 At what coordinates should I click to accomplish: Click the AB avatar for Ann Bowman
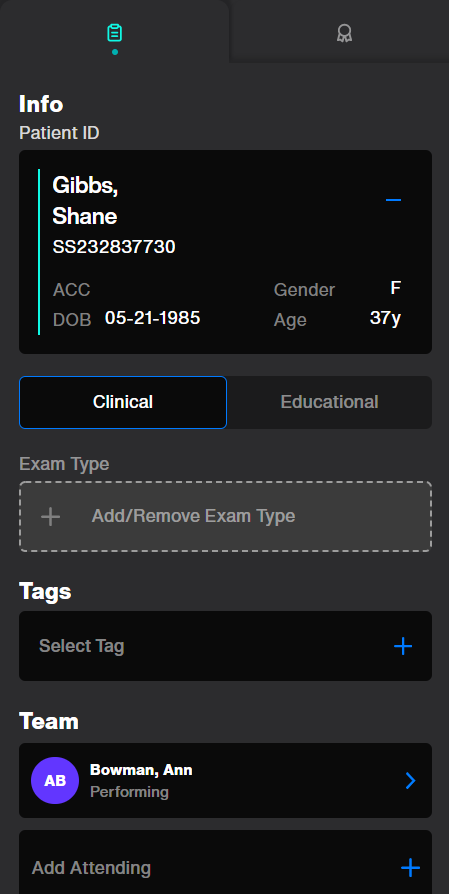point(55,781)
